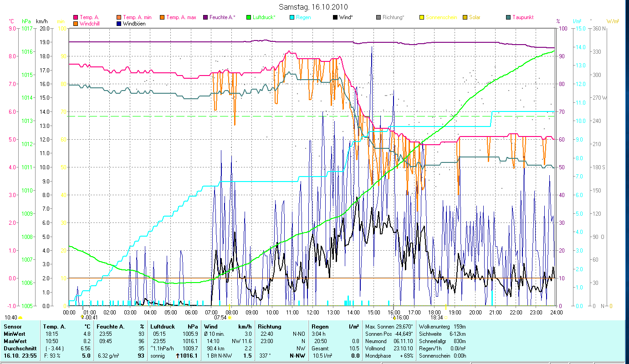Click the purple Feuchte A. legend swatch
The image size is (629, 364).
click(x=205, y=18)
